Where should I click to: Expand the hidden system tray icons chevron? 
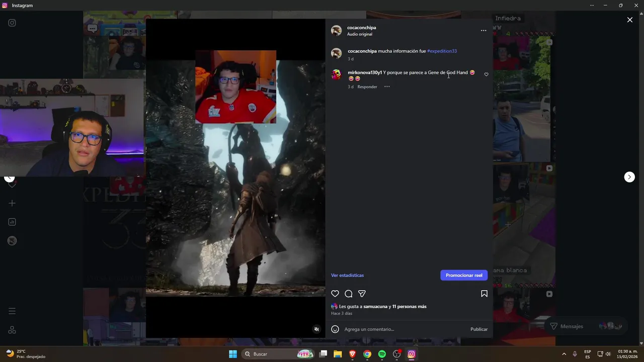click(564, 354)
